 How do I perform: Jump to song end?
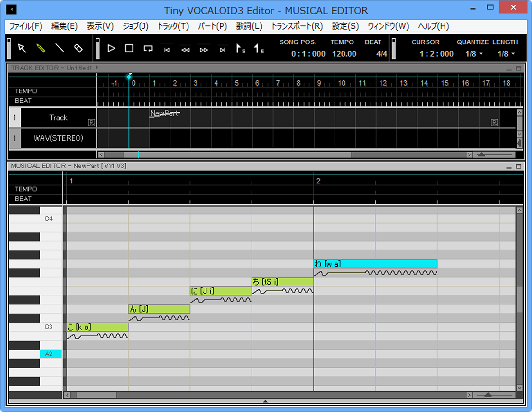click(x=222, y=50)
